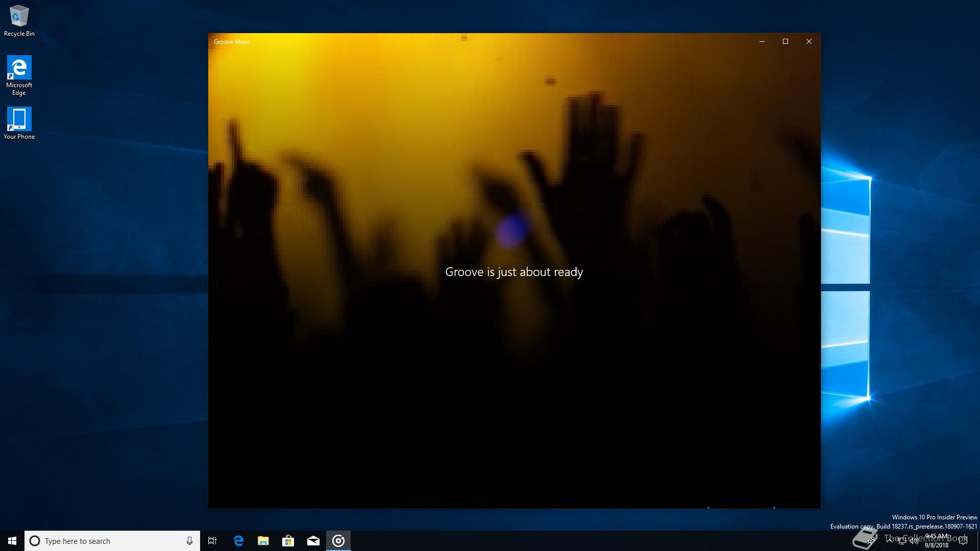Click the microphone icon in search box

click(x=189, y=541)
